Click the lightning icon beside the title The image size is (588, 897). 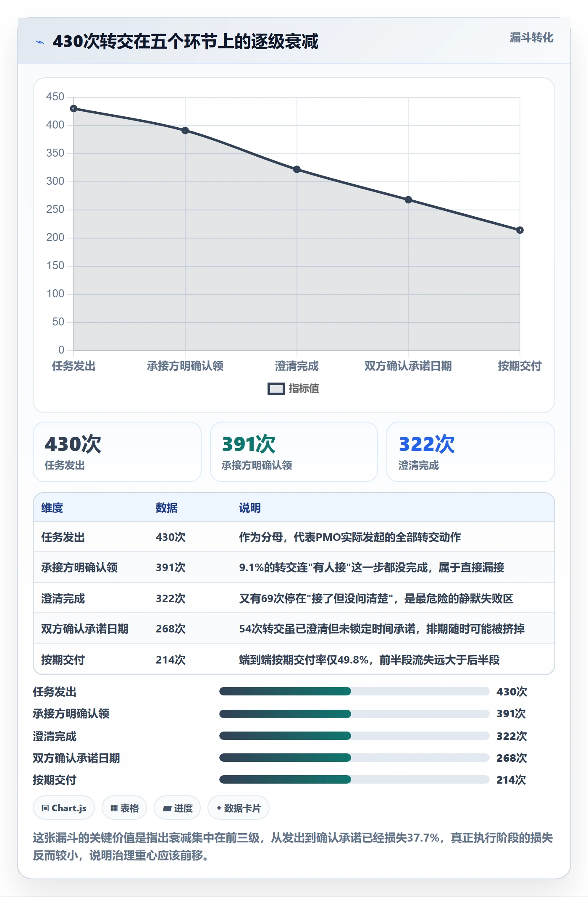(x=40, y=42)
